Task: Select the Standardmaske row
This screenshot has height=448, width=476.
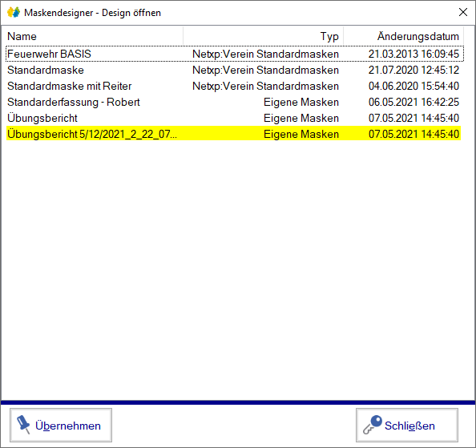Action: (234, 70)
